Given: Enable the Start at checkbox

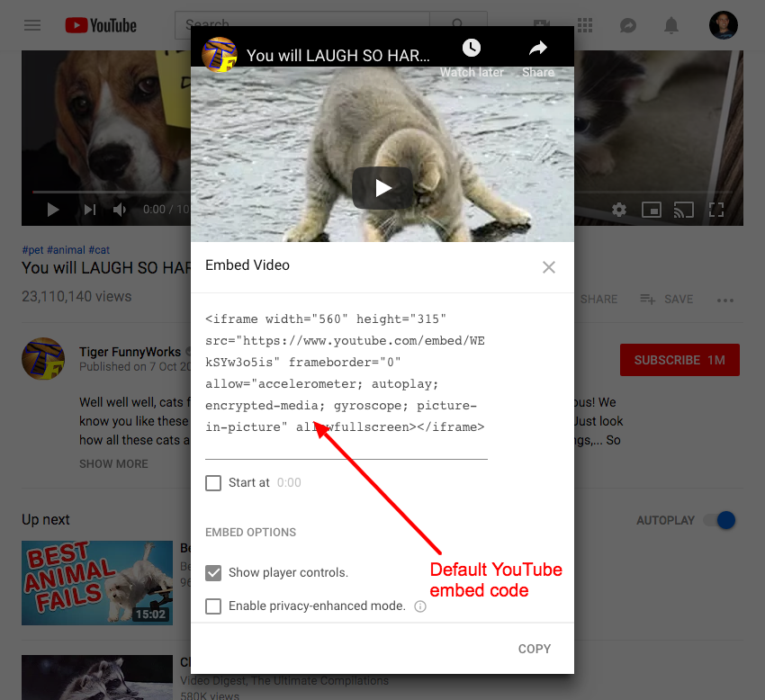Looking at the screenshot, I should pos(213,483).
